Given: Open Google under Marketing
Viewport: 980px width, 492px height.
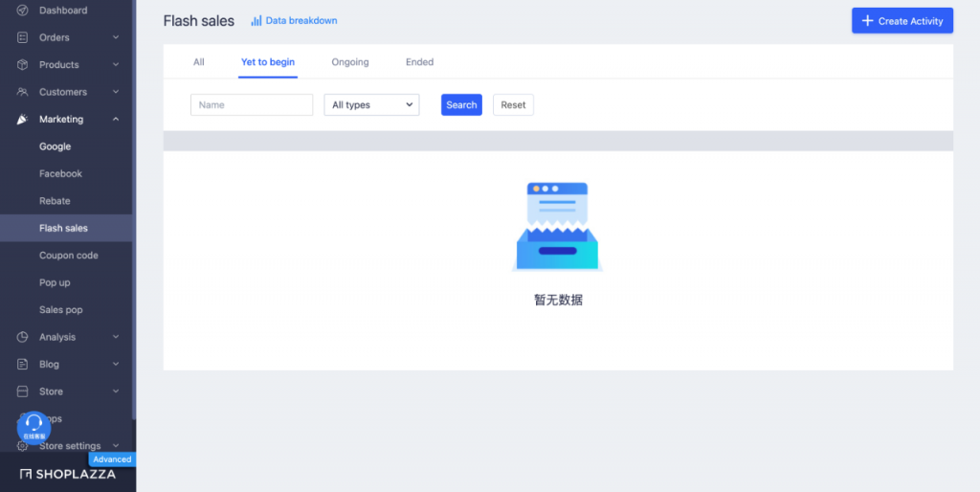Looking at the screenshot, I should click(x=55, y=146).
